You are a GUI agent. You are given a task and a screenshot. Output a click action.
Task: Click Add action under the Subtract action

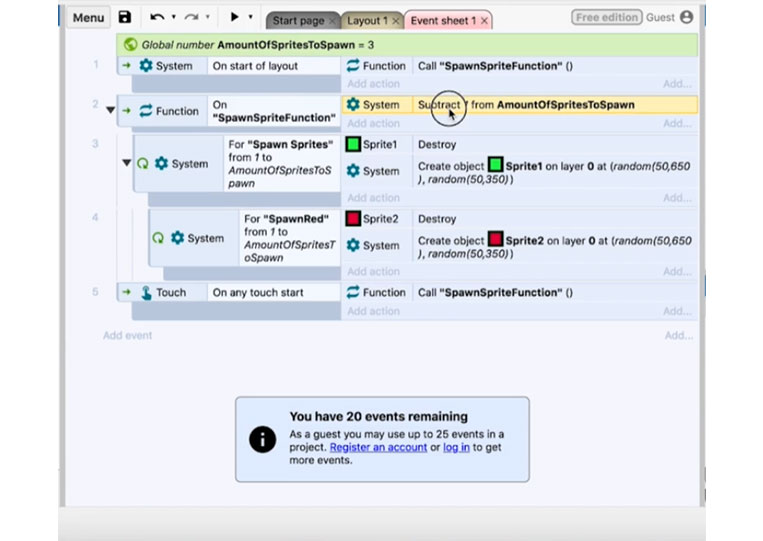click(373, 124)
